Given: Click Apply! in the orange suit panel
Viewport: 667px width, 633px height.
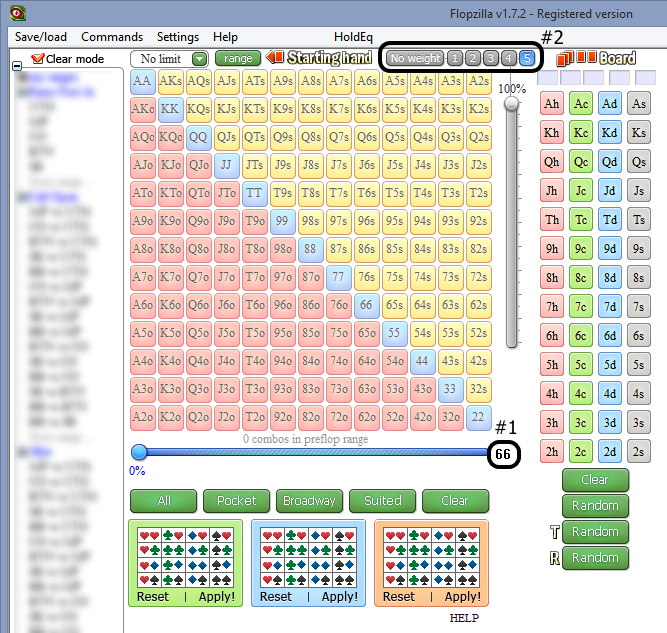Looking at the screenshot, I should pyautogui.click(x=462, y=597).
